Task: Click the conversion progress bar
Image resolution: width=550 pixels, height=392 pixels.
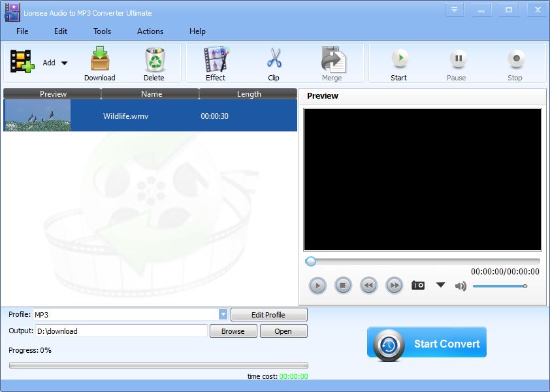Action: (159, 365)
